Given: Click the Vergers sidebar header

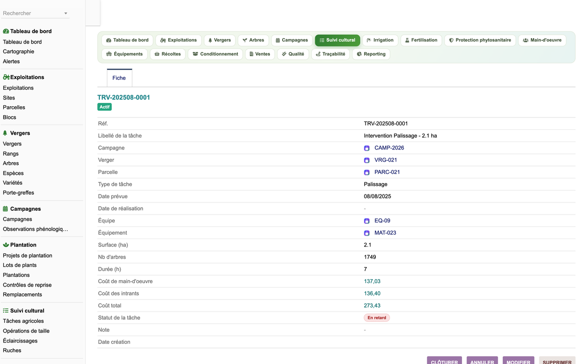Looking at the screenshot, I should (17, 133).
